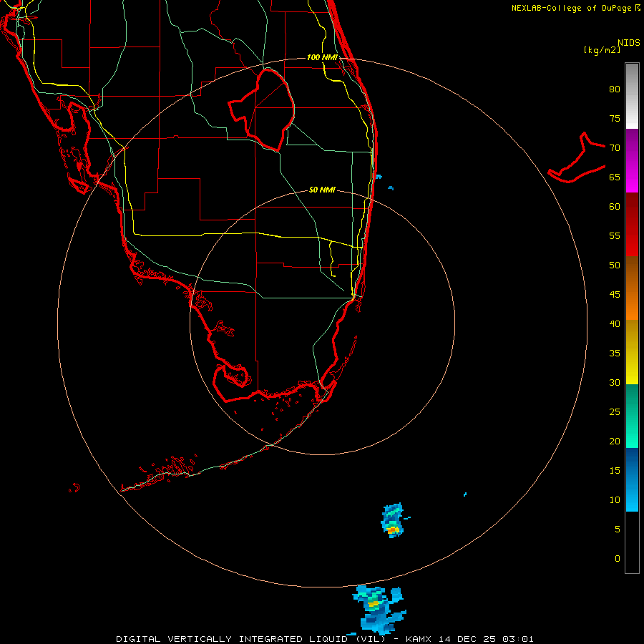Click the KAMX 14 DEC 25 03:01 timestamp
This screenshot has width=644, height=644.
click(469, 639)
